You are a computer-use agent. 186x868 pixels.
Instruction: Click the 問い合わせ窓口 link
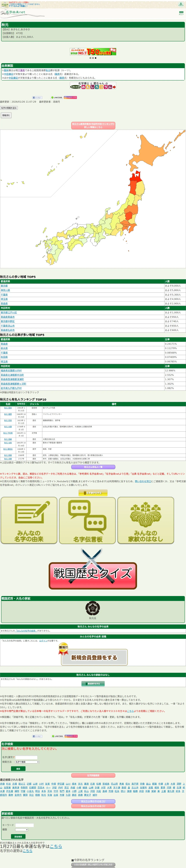(143, 481)
